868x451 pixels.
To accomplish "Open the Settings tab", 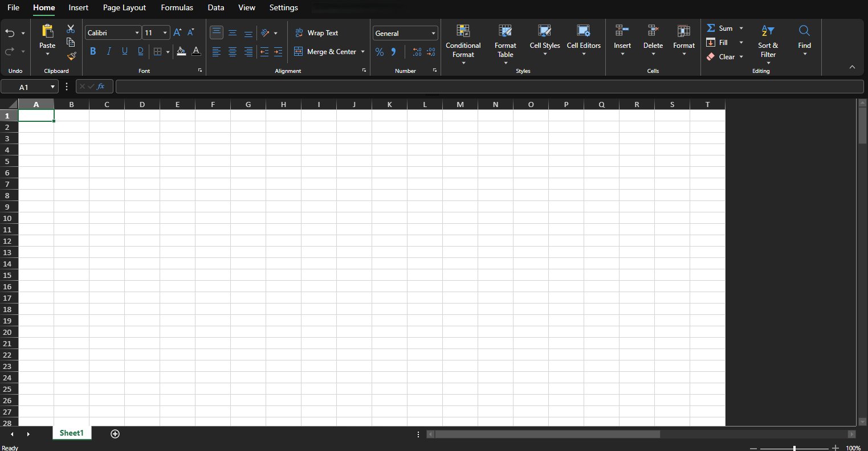I will [284, 7].
